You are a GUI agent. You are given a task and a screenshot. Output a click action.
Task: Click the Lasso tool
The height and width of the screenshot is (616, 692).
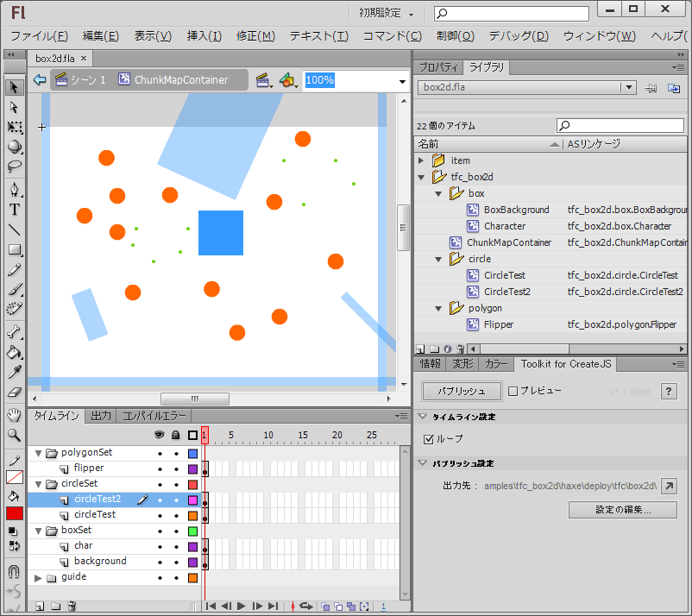14,167
